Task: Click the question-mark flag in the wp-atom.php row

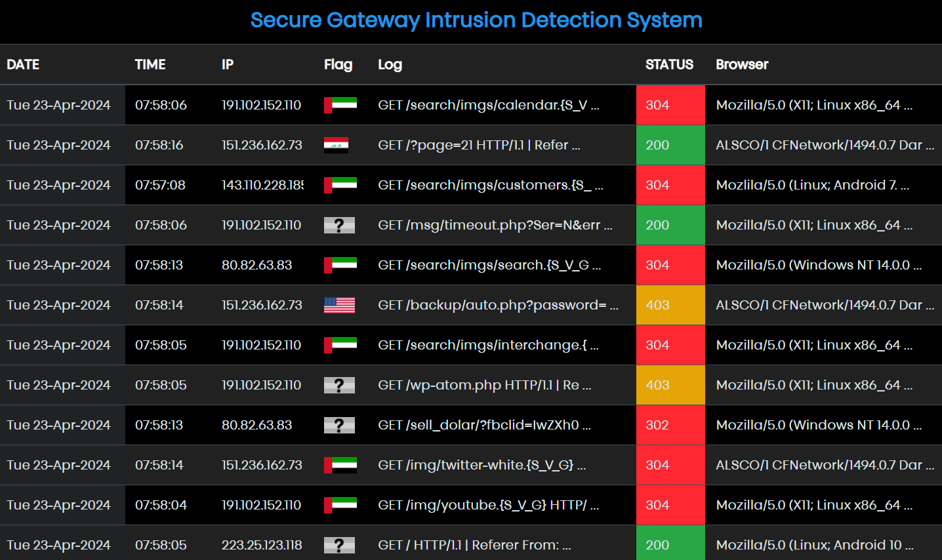Action: [339, 385]
